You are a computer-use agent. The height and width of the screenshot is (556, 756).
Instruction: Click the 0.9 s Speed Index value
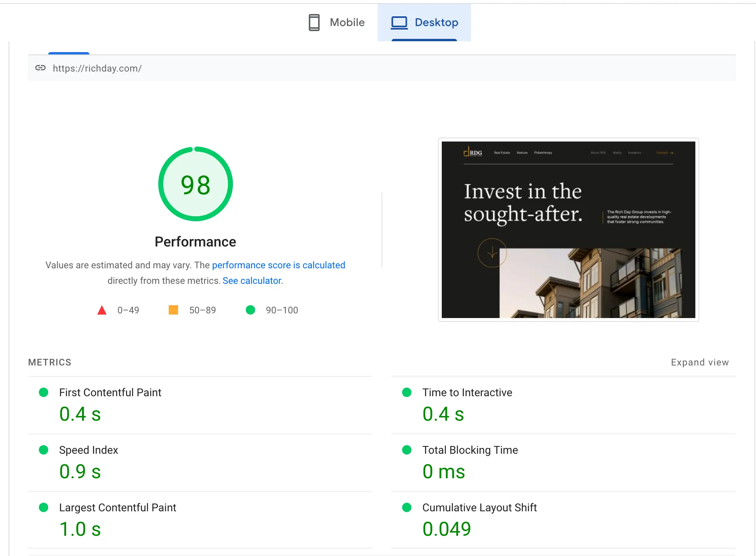pyautogui.click(x=80, y=472)
